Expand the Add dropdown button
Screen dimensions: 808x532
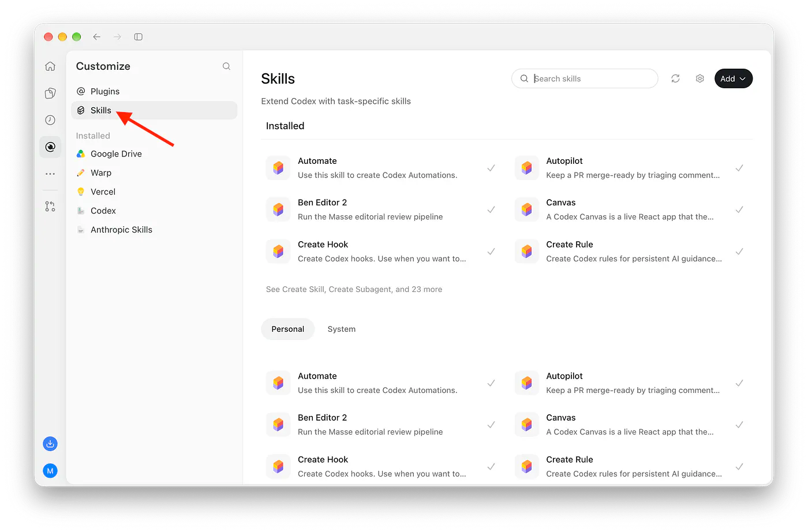(x=733, y=78)
